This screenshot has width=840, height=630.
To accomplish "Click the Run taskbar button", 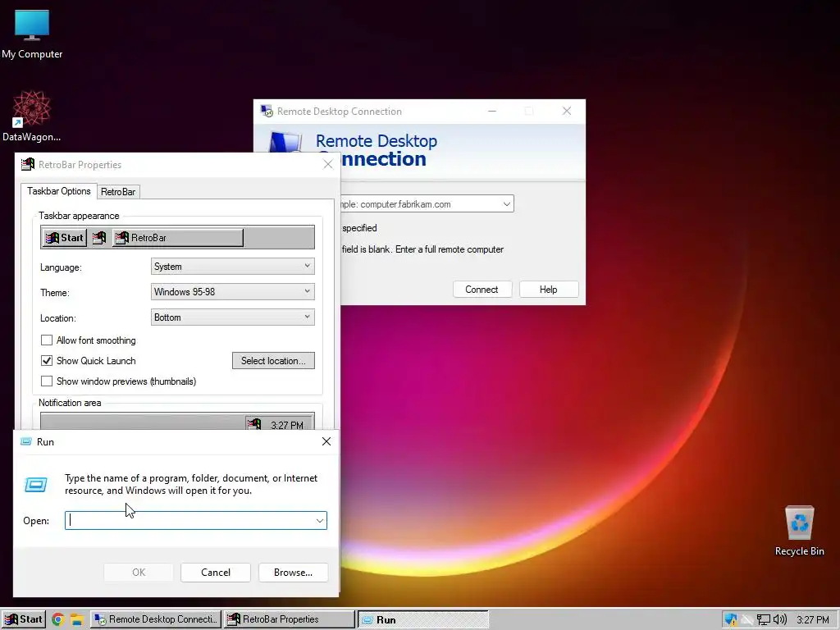I will pos(422,619).
